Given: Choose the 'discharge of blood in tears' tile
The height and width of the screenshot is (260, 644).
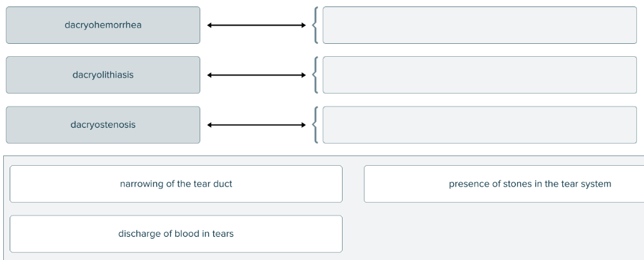Looking at the screenshot, I should [176, 234].
